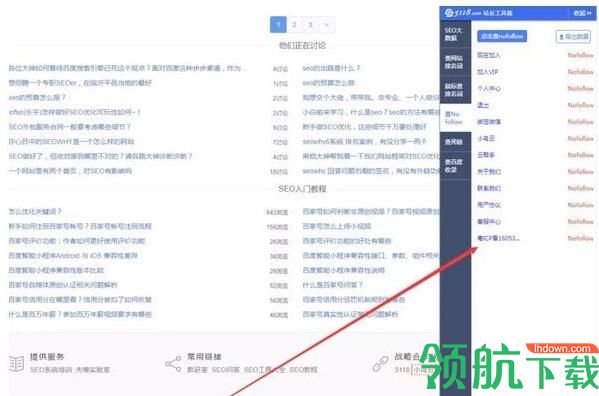Select the 加入VIP row in the nofollow list
The height and width of the screenshot is (396, 599).
click(x=535, y=72)
